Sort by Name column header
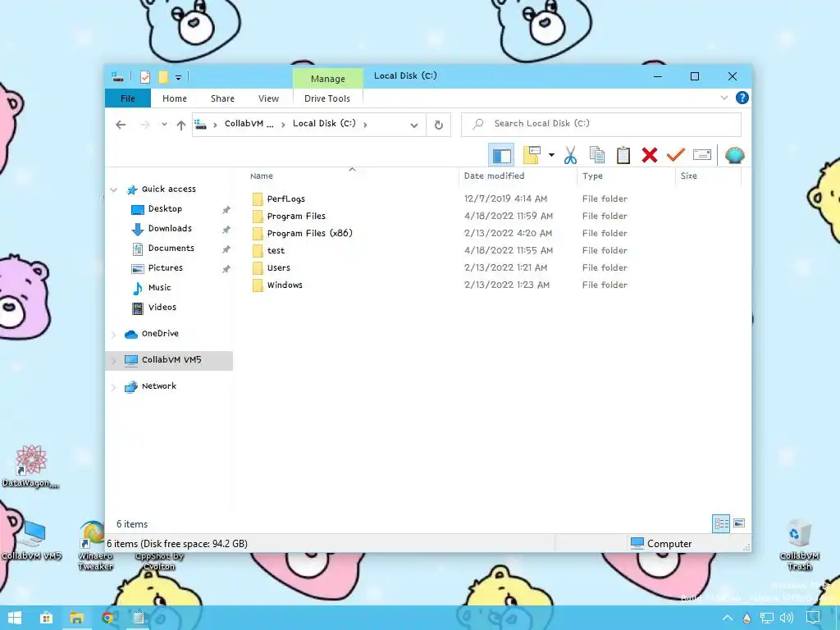Viewport: 840px width, 630px height. point(262,176)
